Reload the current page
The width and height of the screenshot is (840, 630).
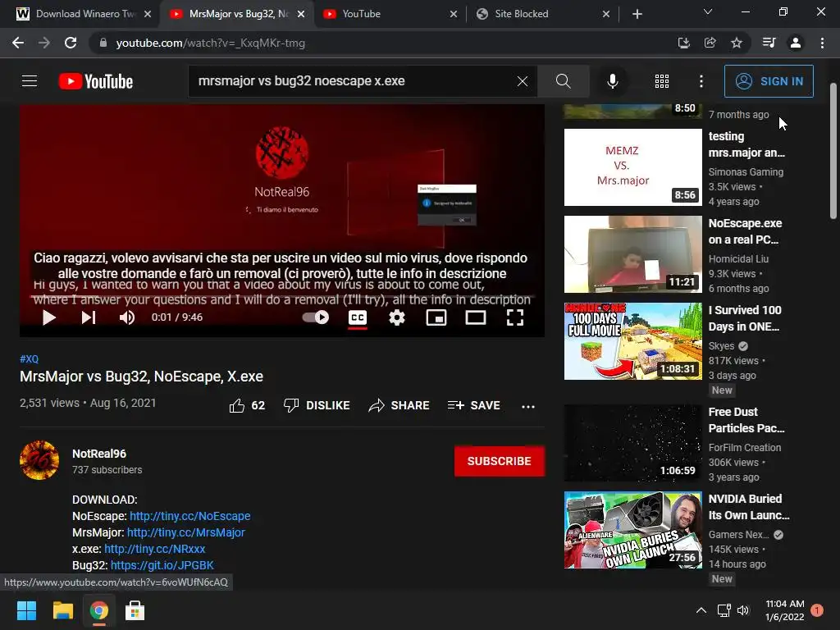point(71,43)
